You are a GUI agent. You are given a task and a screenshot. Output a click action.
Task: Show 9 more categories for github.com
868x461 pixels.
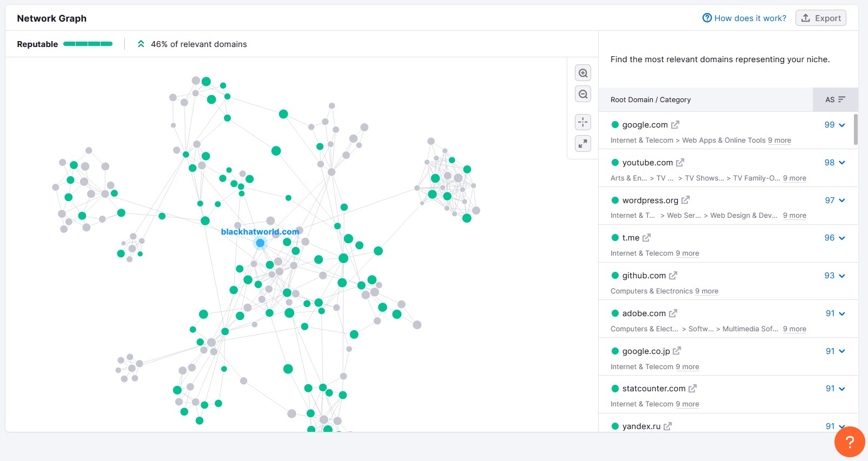[707, 291]
